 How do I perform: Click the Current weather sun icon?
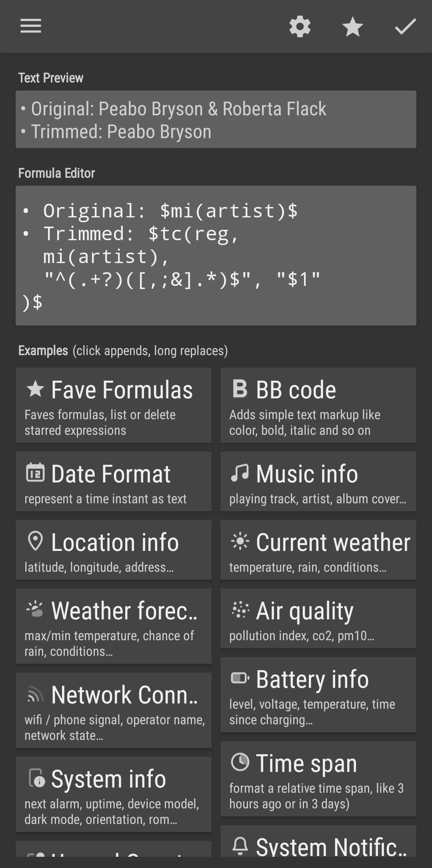click(x=240, y=541)
